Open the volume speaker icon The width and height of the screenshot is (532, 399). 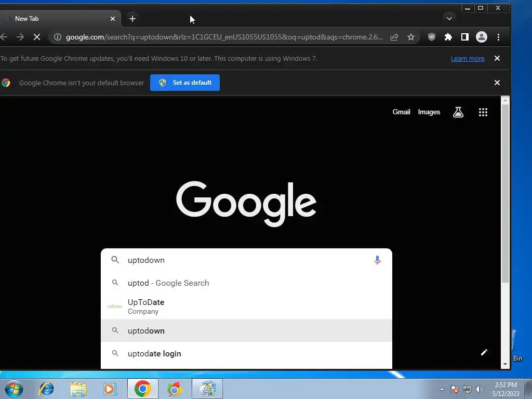[x=480, y=389]
